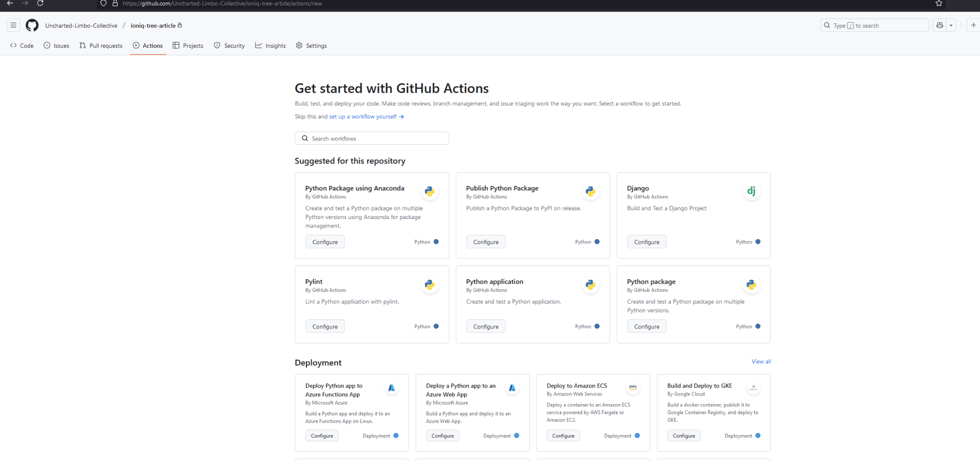Click the GitHub Octocat logo icon
The width and height of the screenshot is (980, 461).
32,25
